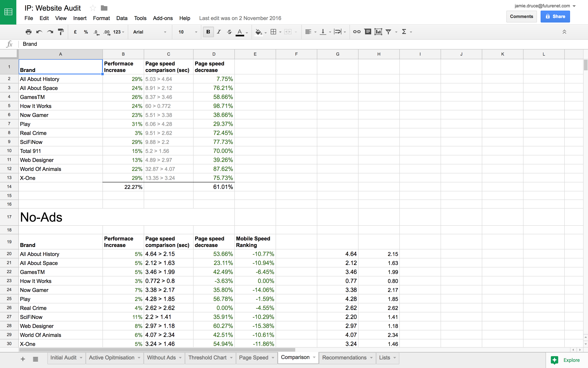The image size is (588, 368).
Task: Click the Redo arrow
Action: [x=50, y=32]
